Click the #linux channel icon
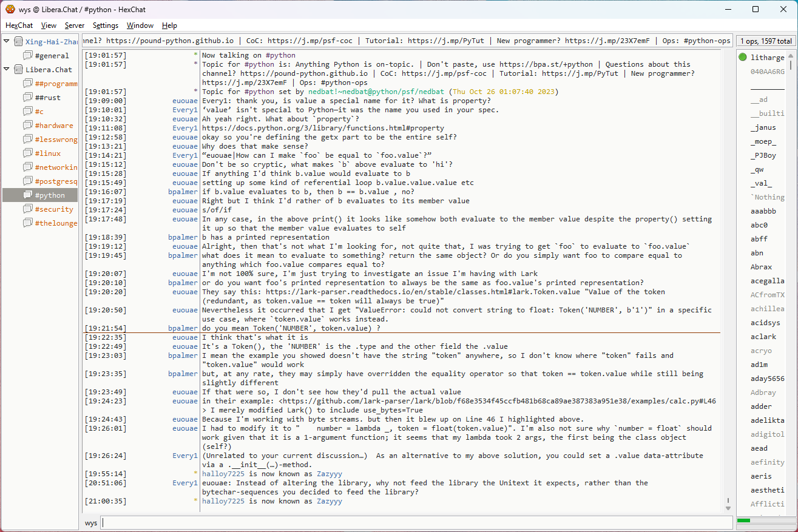Viewport: 798px width, 532px height. 28,153
